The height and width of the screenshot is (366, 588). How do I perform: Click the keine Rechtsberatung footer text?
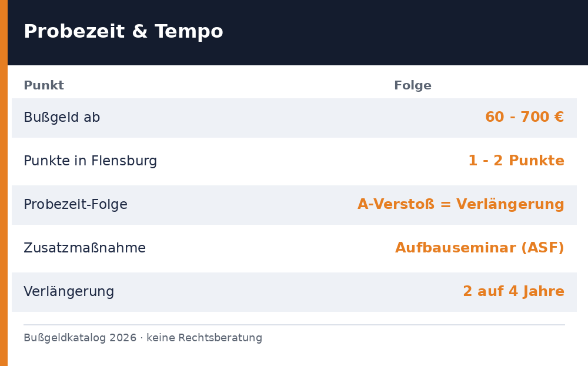205,338
